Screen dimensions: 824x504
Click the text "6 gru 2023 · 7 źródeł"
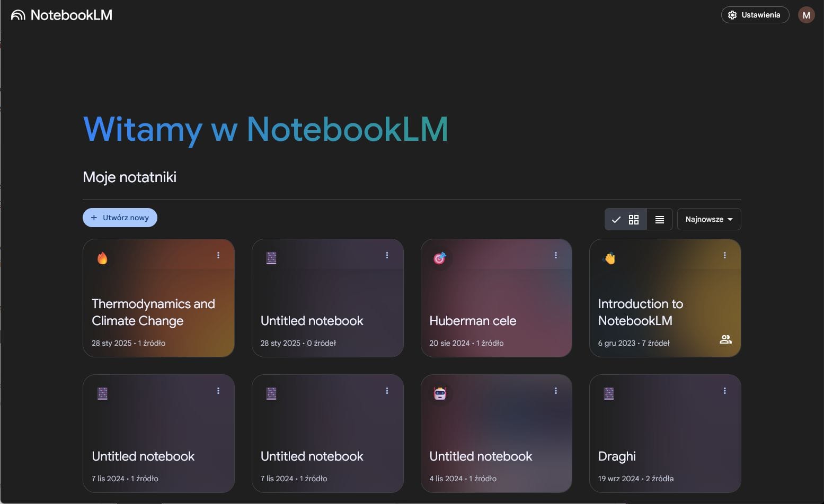point(634,343)
